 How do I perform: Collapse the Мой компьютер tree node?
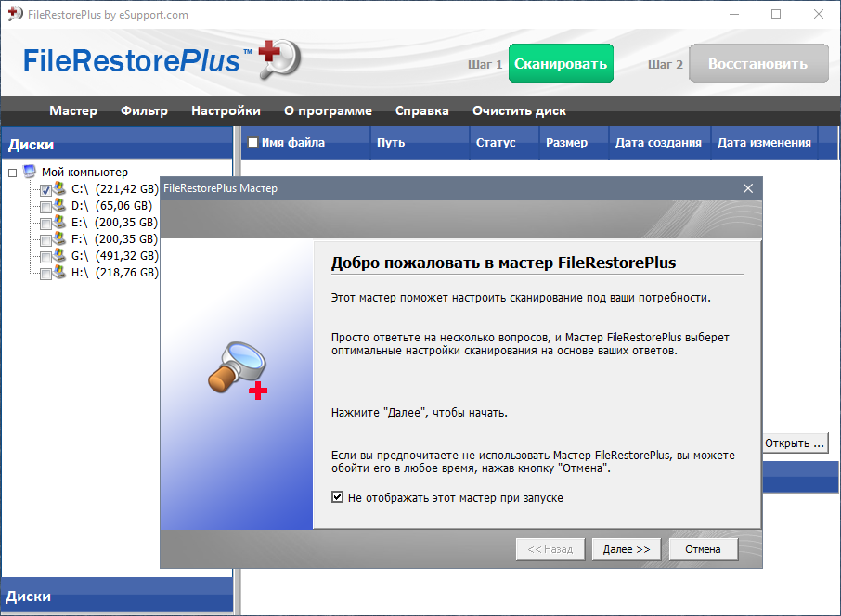(12, 173)
